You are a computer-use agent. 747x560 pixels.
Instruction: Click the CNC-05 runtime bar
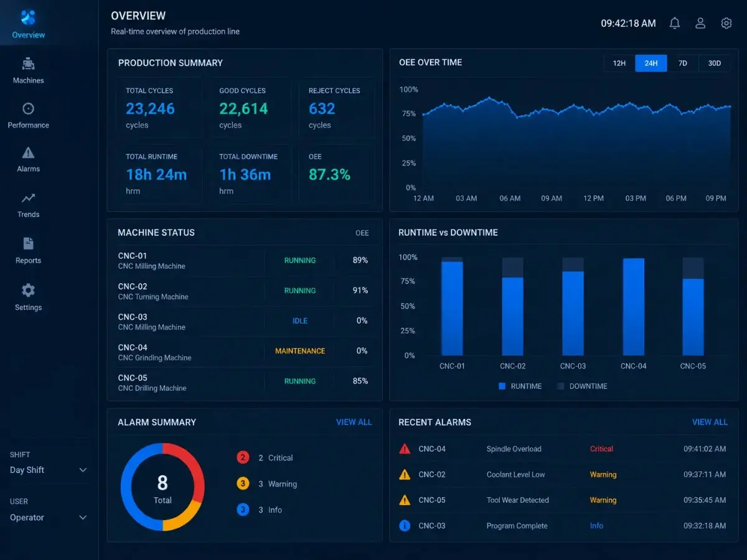tap(693, 317)
